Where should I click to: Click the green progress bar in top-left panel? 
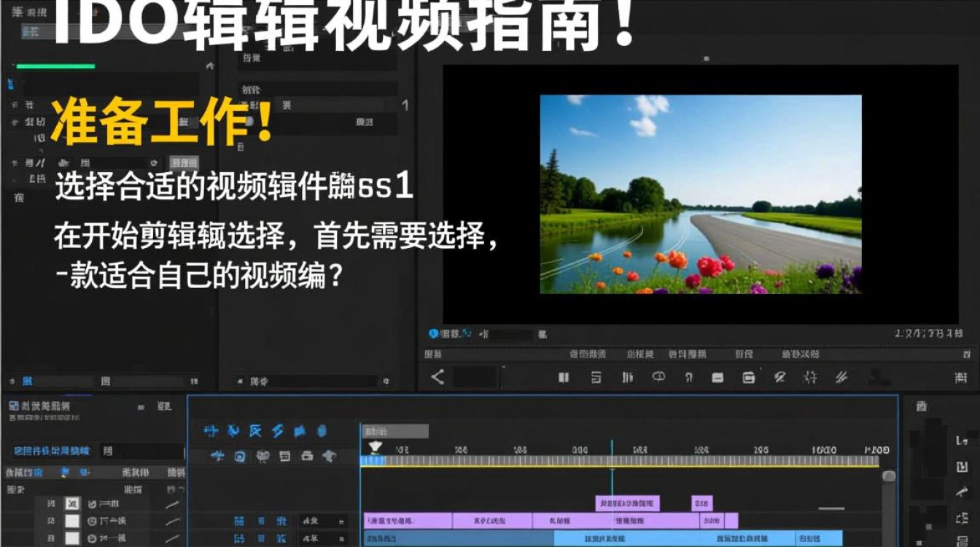pos(55,66)
